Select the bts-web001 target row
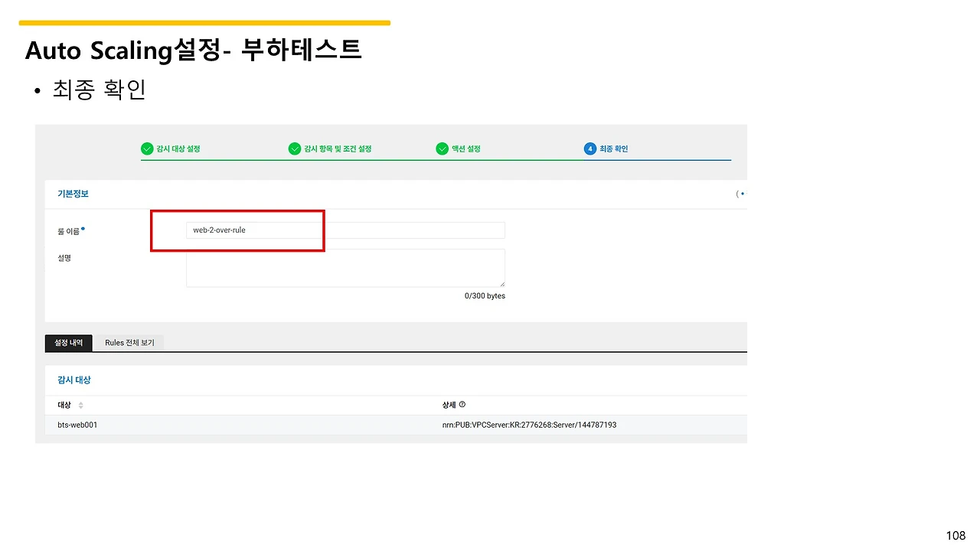The width and height of the screenshot is (980, 551). click(x=396, y=425)
